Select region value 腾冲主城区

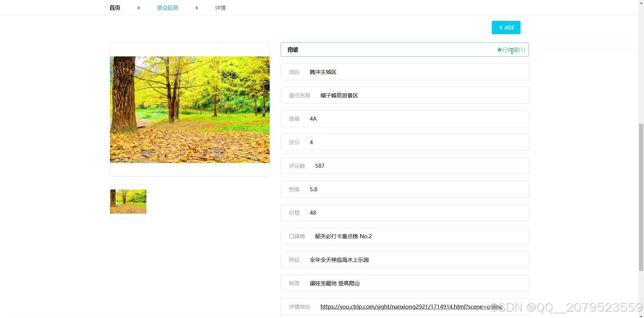323,72
